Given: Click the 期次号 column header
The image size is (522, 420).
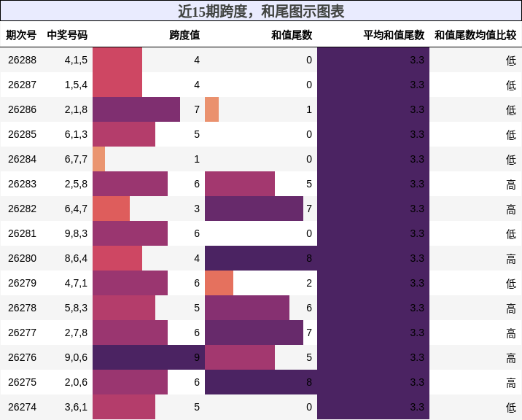Looking at the screenshot, I should pos(21,35).
